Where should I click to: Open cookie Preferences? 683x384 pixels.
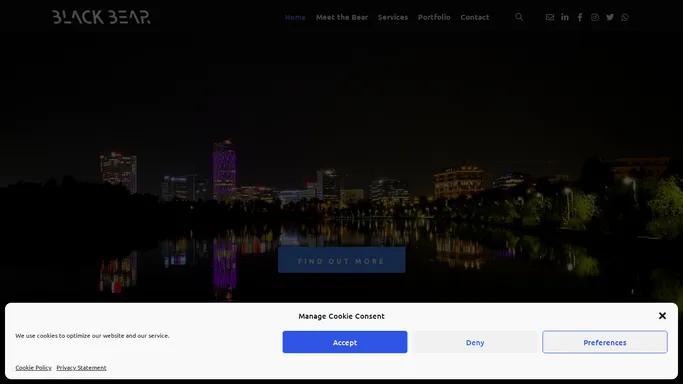(x=605, y=342)
